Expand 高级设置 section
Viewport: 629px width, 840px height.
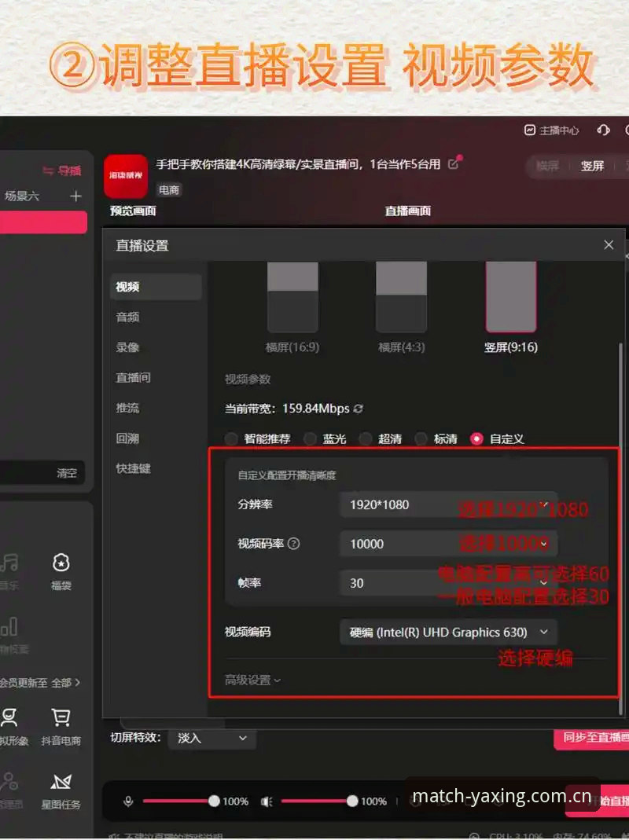pyautogui.click(x=252, y=680)
